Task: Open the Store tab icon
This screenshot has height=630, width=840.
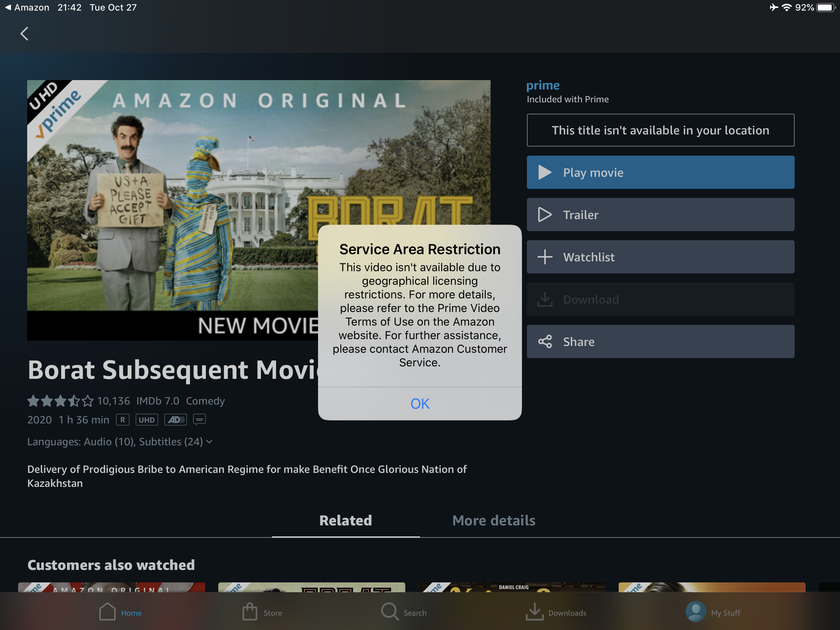Action: 250,612
